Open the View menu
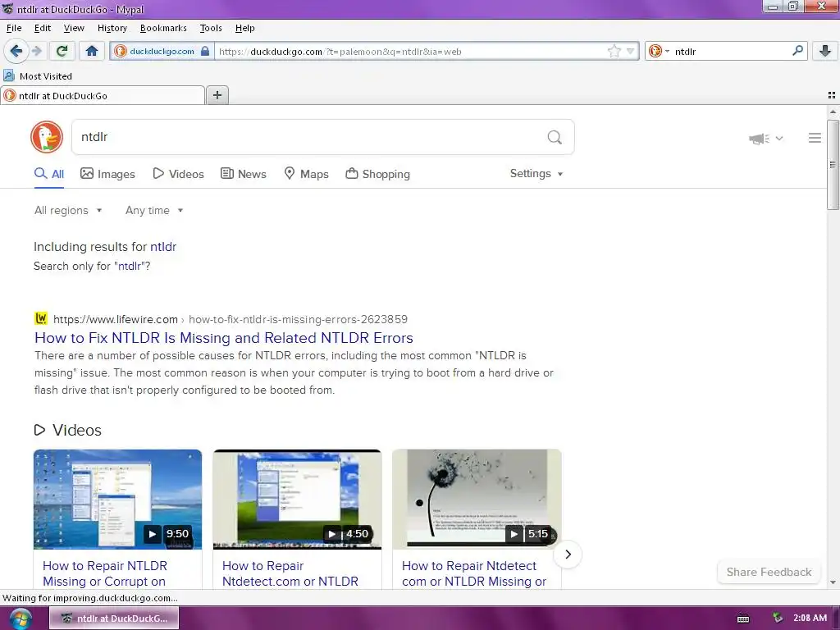This screenshot has height=630, width=840. (74, 28)
